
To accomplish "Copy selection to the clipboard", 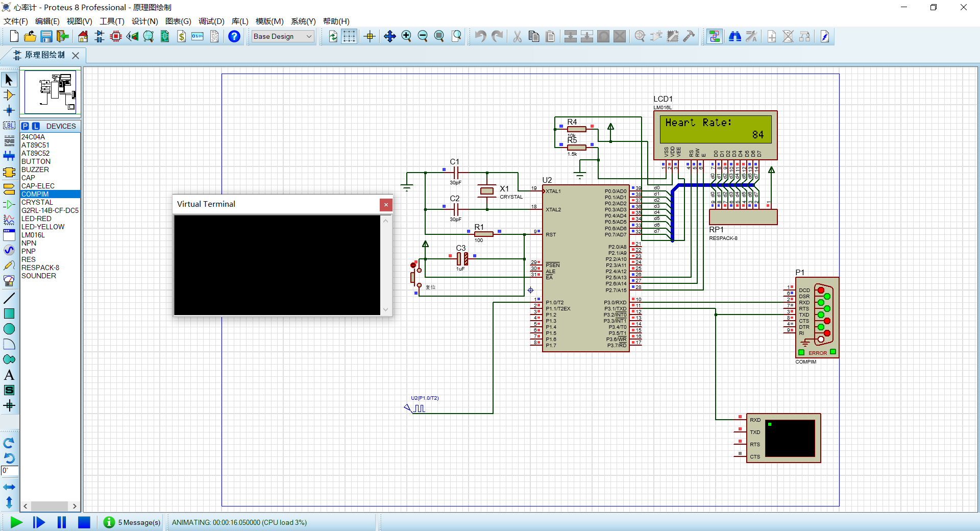I will coord(534,36).
